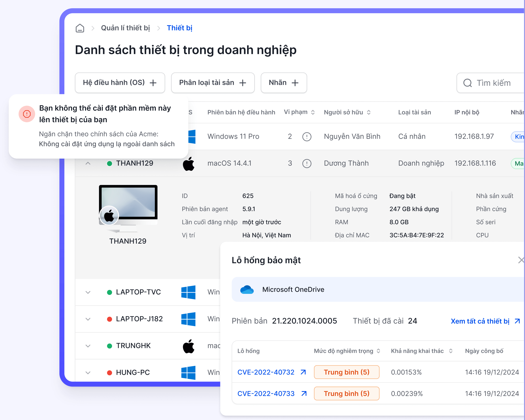Select the TRUNGHK device name
The image size is (525, 420).
click(x=133, y=346)
